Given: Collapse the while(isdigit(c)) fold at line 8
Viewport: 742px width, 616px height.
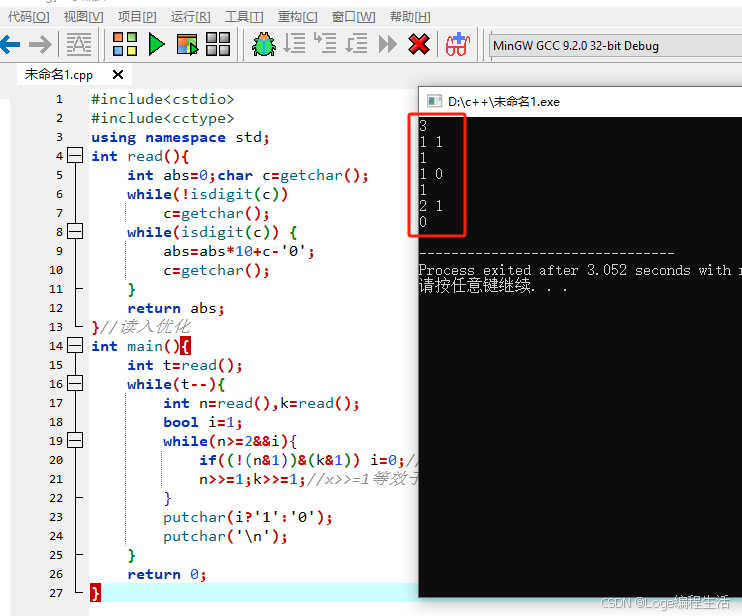Looking at the screenshot, I should coord(75,231).
